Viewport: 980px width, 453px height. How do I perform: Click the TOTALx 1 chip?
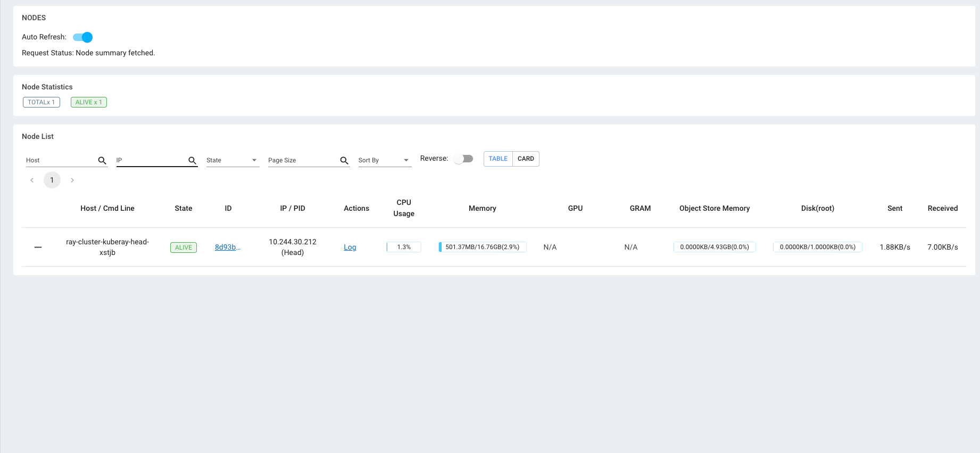[x=41, y=102]
